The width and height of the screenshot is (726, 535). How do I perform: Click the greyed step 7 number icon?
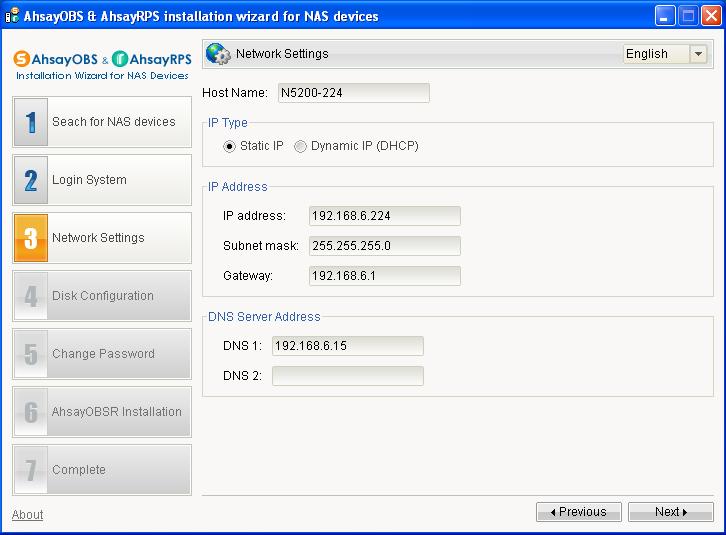(x=31, y=470)
